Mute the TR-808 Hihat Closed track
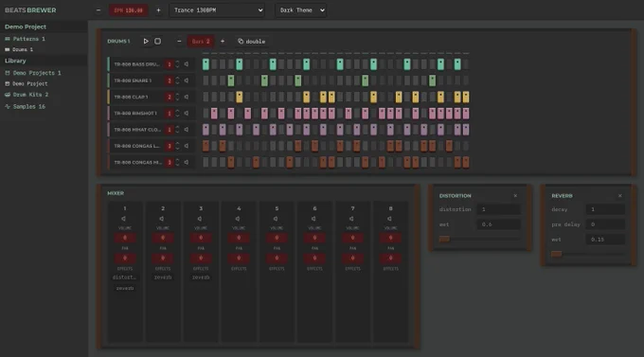Image resolution: width=644 pixels, height=357 pixels. (x=187, y=130)
